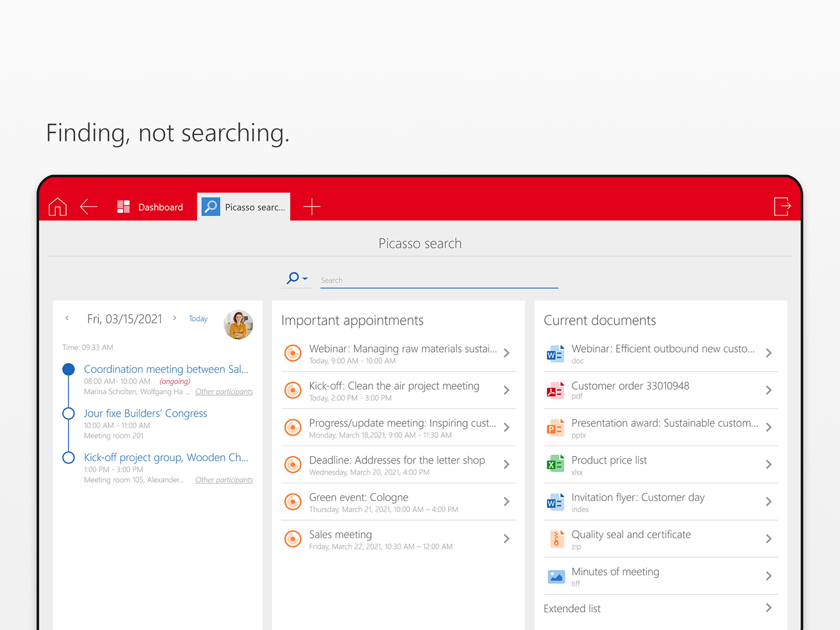
Task: Open the search type dropdown arrow
Action: [305, 279]
